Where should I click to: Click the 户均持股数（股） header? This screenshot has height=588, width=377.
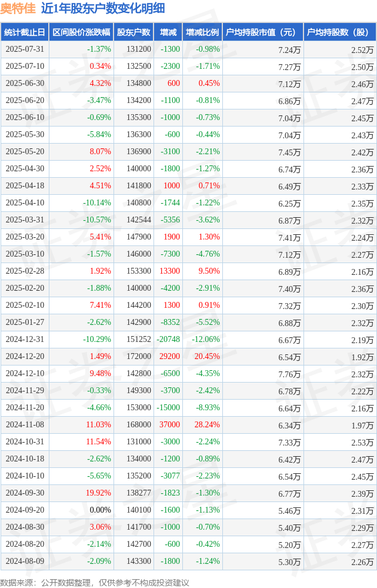point(340,32)
